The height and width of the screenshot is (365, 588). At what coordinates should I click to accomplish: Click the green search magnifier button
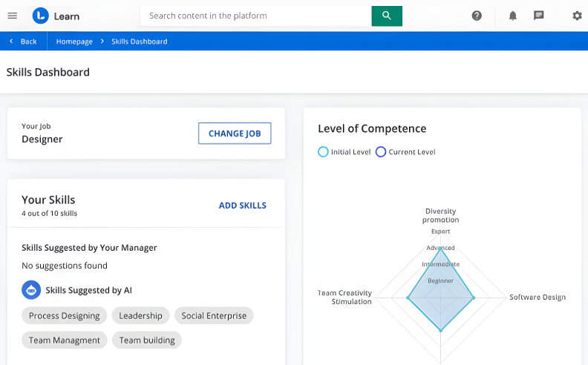[x=386, y=16]
